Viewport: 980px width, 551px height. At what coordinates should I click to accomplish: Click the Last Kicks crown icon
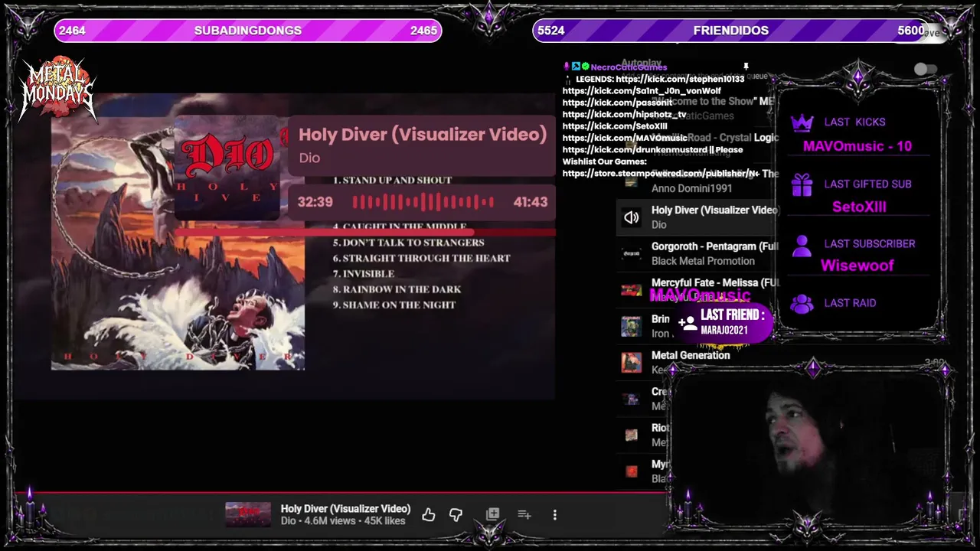(802, 122)
